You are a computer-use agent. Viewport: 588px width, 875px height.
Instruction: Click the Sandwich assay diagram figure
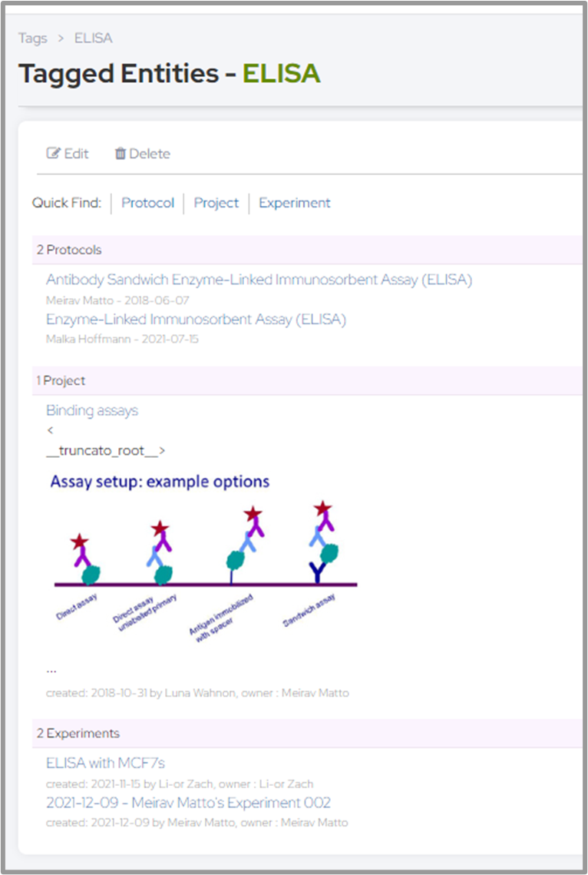coord(324,553)
